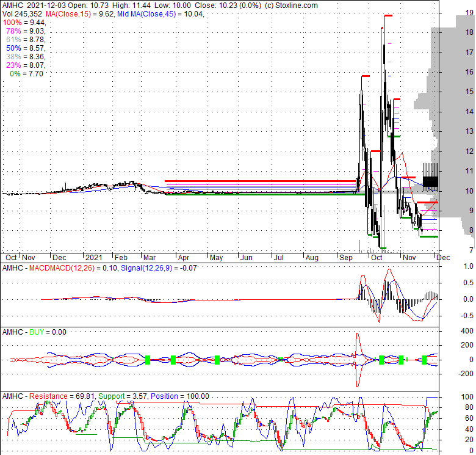
Task: Click the green buy signal marker near May
Action: point(217,360)
